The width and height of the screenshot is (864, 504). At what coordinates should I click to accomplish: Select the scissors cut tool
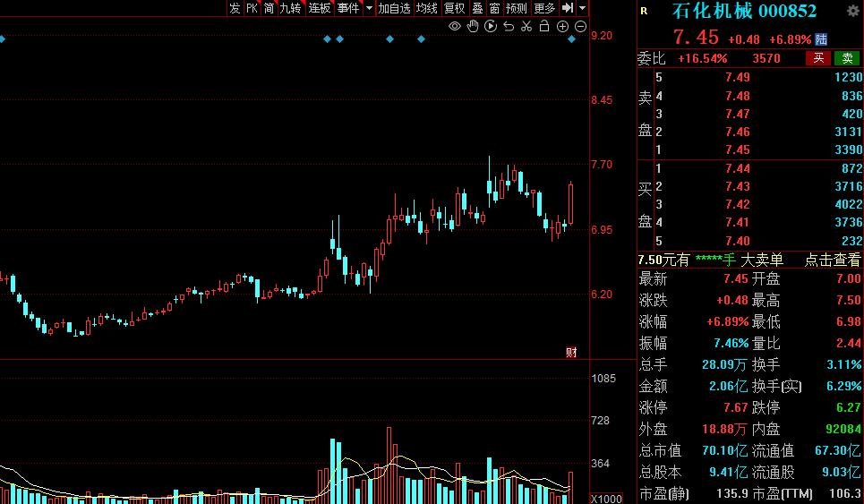[x=526, y=27]
